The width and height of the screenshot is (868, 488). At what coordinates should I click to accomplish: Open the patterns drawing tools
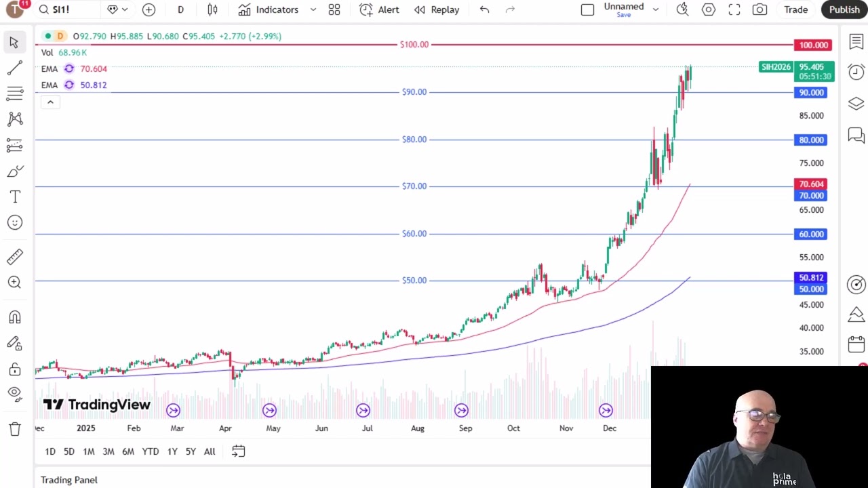coord(14,119)
